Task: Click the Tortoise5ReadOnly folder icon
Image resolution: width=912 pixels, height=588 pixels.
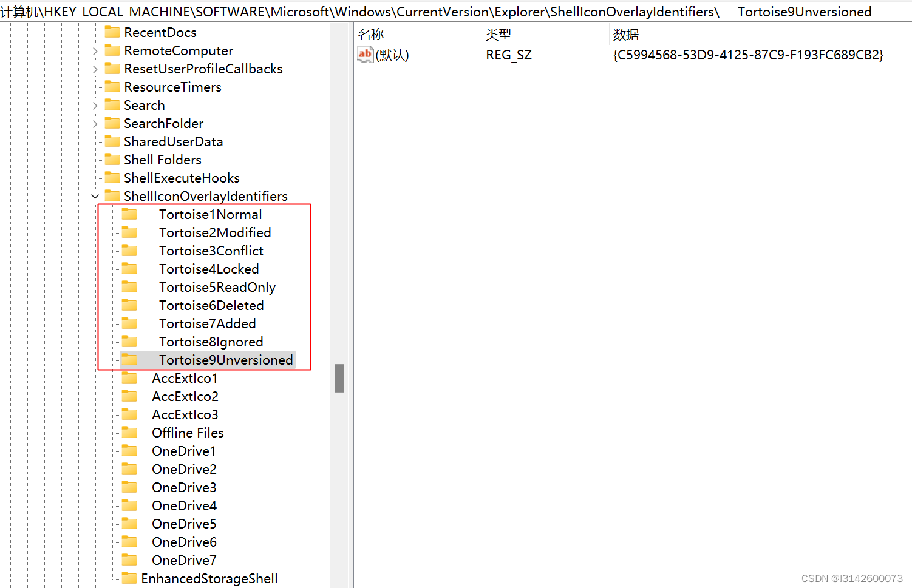Action: click(129, 286)
